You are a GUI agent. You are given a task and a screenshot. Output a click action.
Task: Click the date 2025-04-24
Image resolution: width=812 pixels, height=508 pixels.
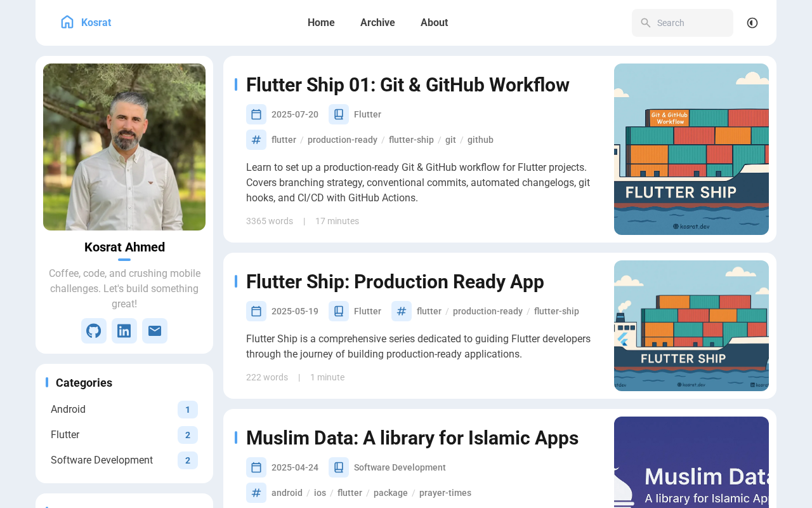[x=295, y=467]
